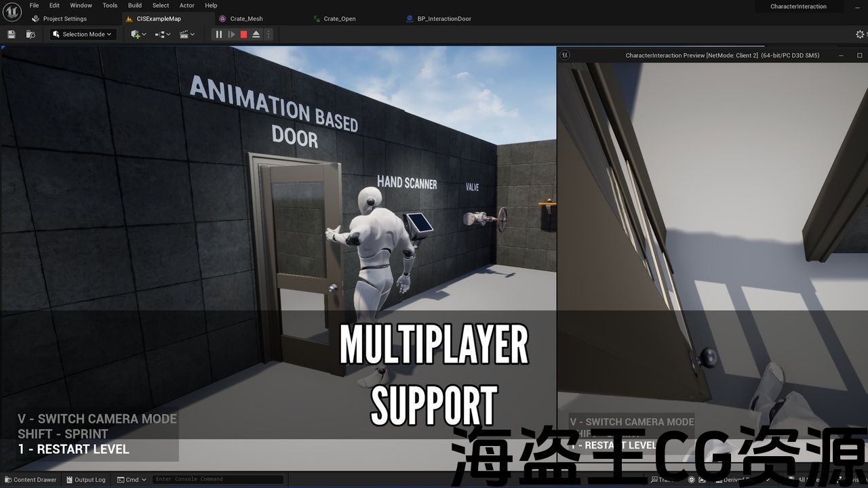Open the Actor menu
The width and height of the screenshot is (868, 488).
[186, 5]
